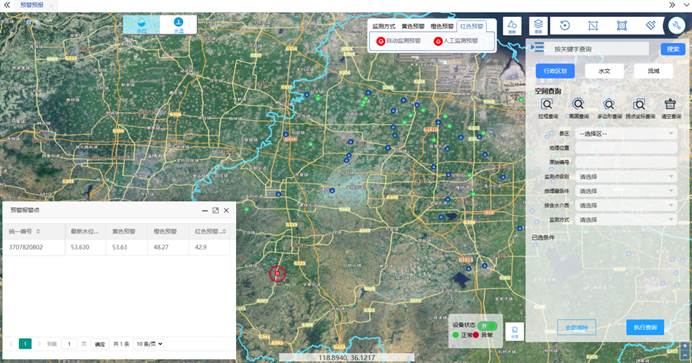Click the red circled alarm marker on map
692x363 pixels.
coord(278,273)
